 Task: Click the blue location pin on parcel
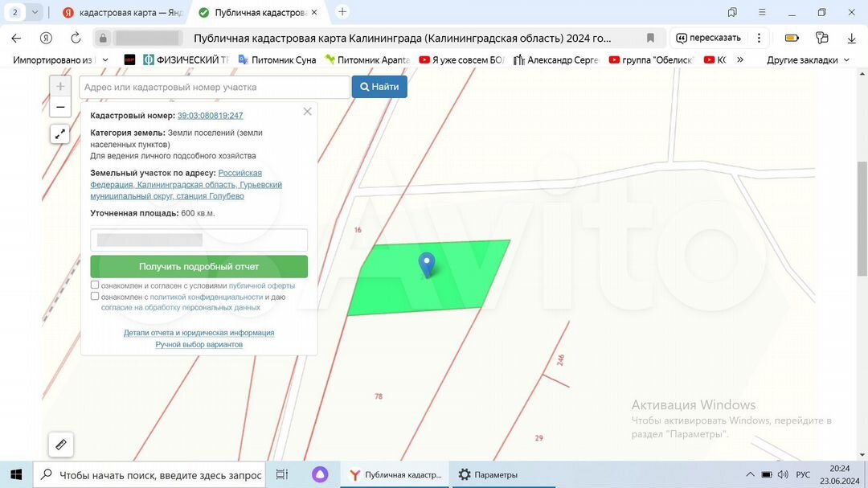click(x=427, y=264)
